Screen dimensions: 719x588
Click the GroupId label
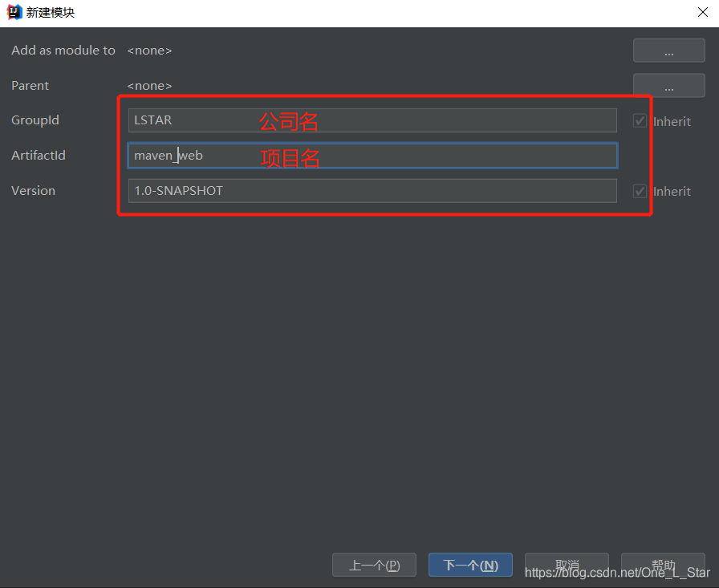(x=35, y=120)
